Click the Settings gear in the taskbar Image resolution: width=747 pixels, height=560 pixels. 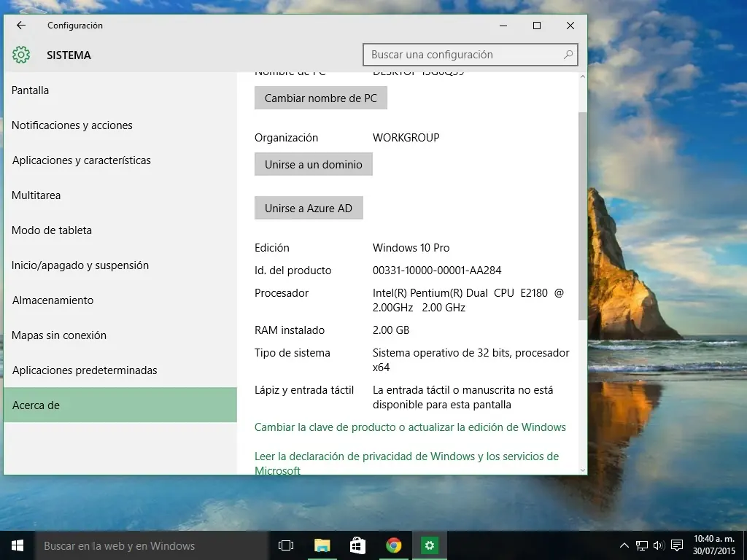pyautogui.click(x=429, y=545)
